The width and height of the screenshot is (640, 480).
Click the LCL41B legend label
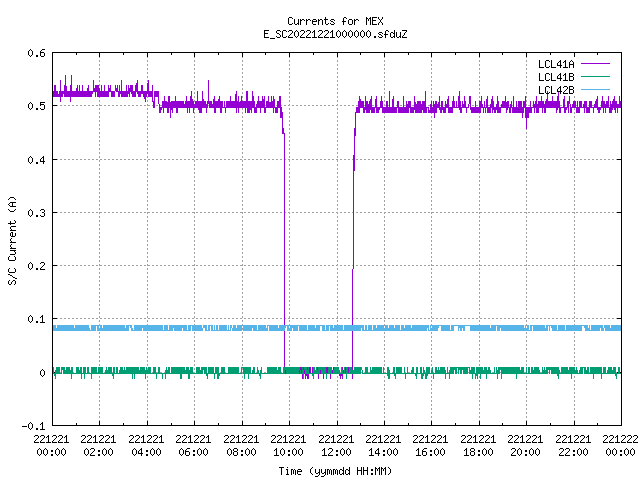556,77
